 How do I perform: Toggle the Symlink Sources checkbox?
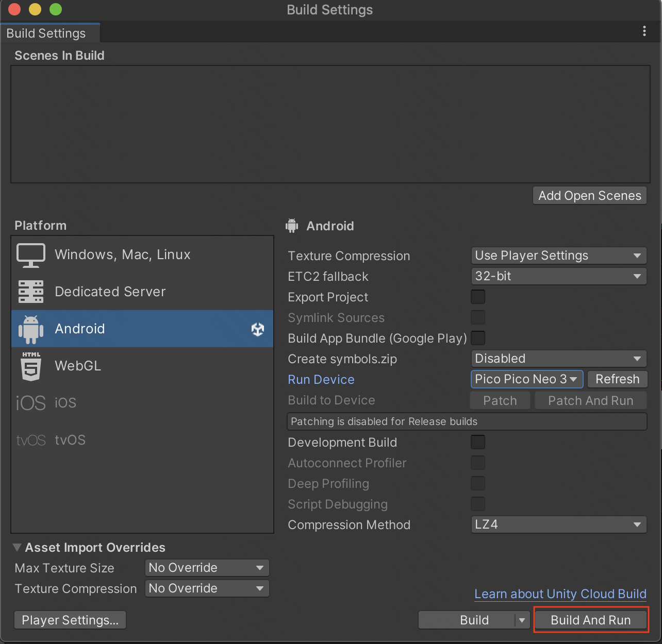click(x=478, y=317)
